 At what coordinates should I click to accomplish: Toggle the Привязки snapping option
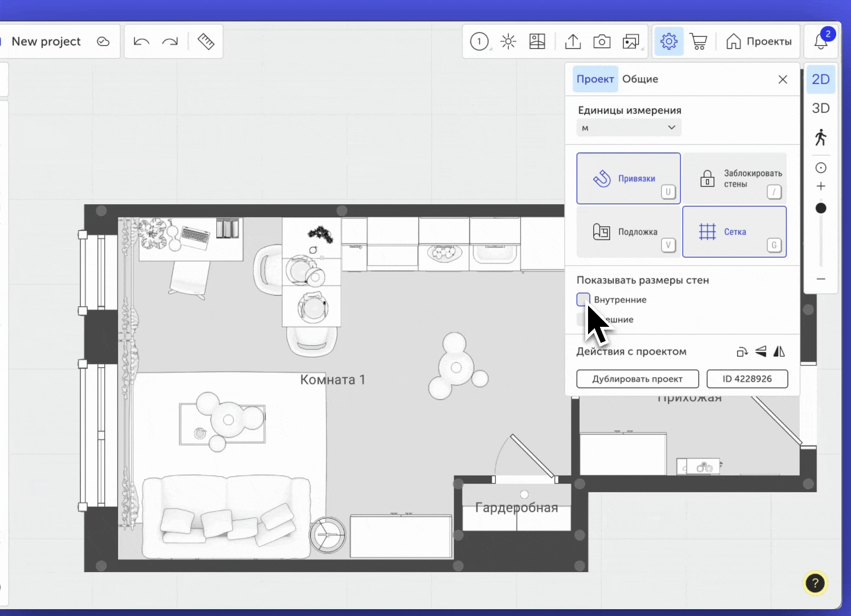(x=628, y=179)
